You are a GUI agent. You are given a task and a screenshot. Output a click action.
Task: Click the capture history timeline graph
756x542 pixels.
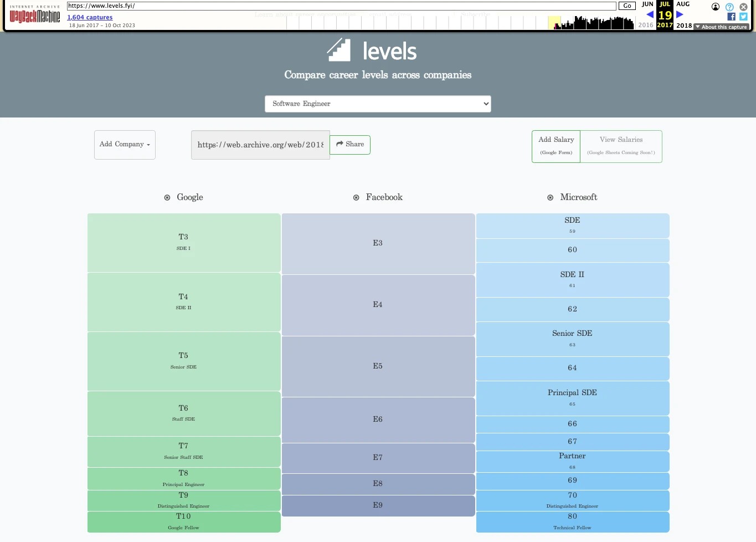(x=590, y=23)
